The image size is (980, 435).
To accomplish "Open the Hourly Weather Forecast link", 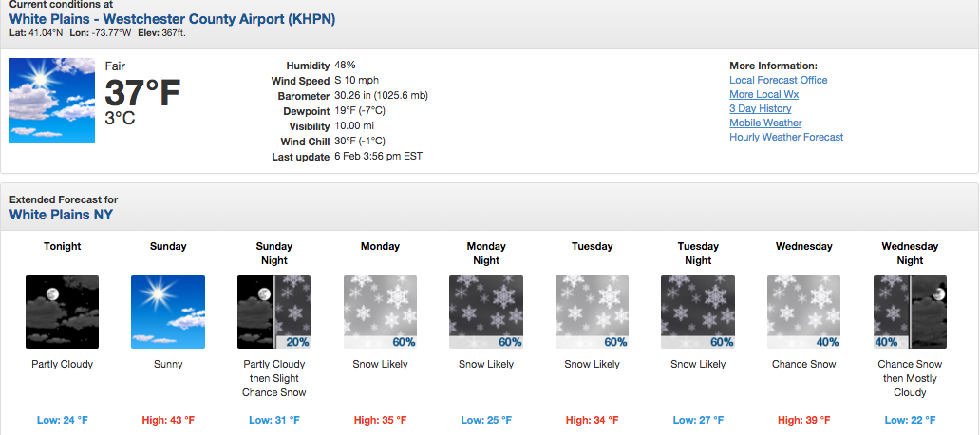I will (x=786, y=137).
